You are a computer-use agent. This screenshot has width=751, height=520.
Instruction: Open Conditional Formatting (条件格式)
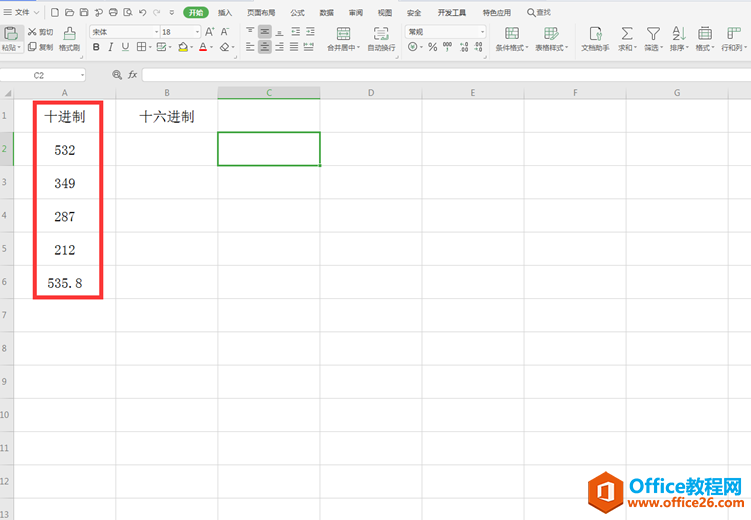pos(512,34)
